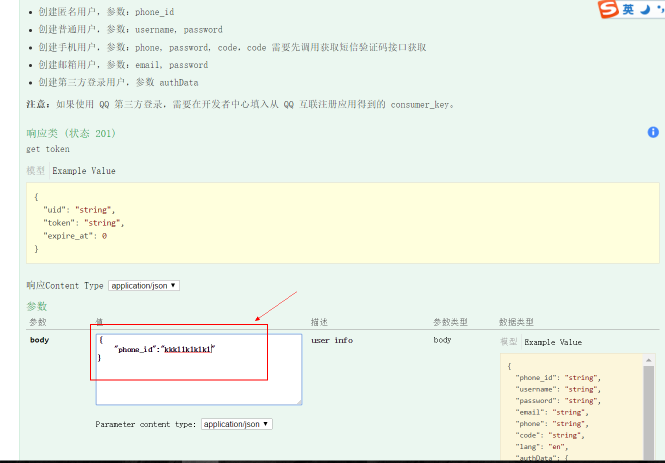Click the moon icon in Sogou toolbar
This screenshot has width=665, height=463.
pos(645,9)
